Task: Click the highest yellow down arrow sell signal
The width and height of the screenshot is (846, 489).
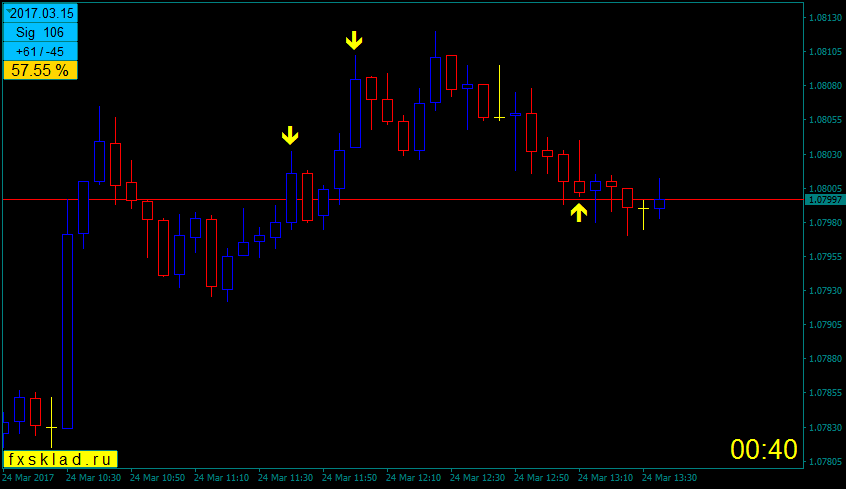Action: tap(354, 40)
